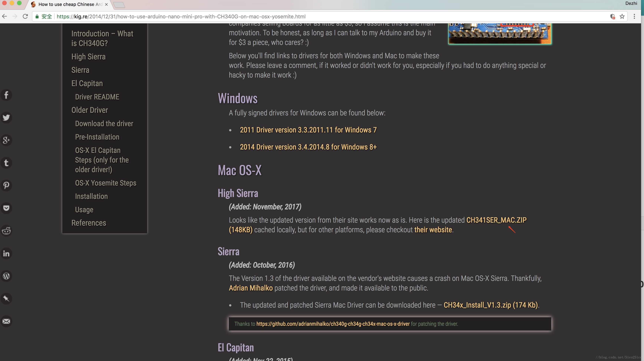Screen dimensions: 644x361
Task: Share page on WordPress
Action: click(6, 276)
